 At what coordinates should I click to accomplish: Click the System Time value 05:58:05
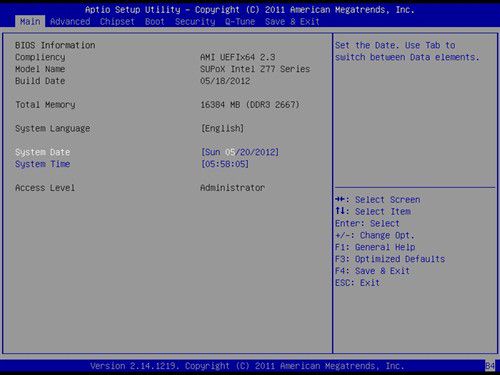(x=225, y=164)
